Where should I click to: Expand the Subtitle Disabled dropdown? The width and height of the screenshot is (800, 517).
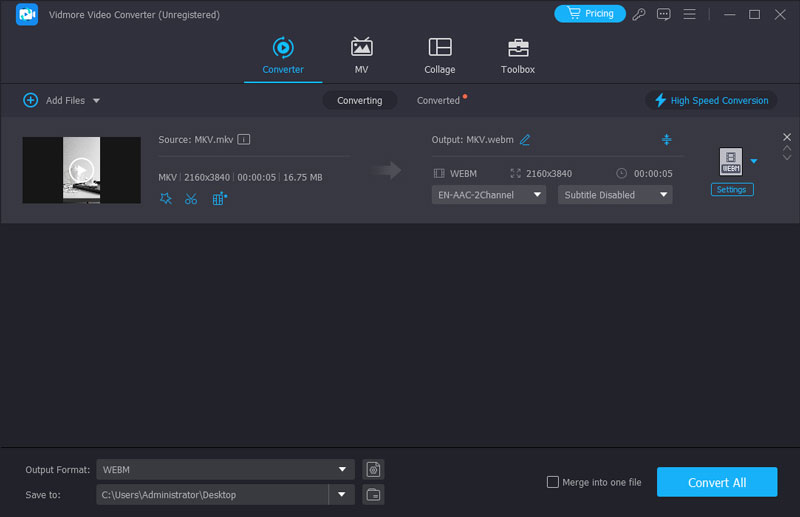pyautogui.click(x=614, y=195)
